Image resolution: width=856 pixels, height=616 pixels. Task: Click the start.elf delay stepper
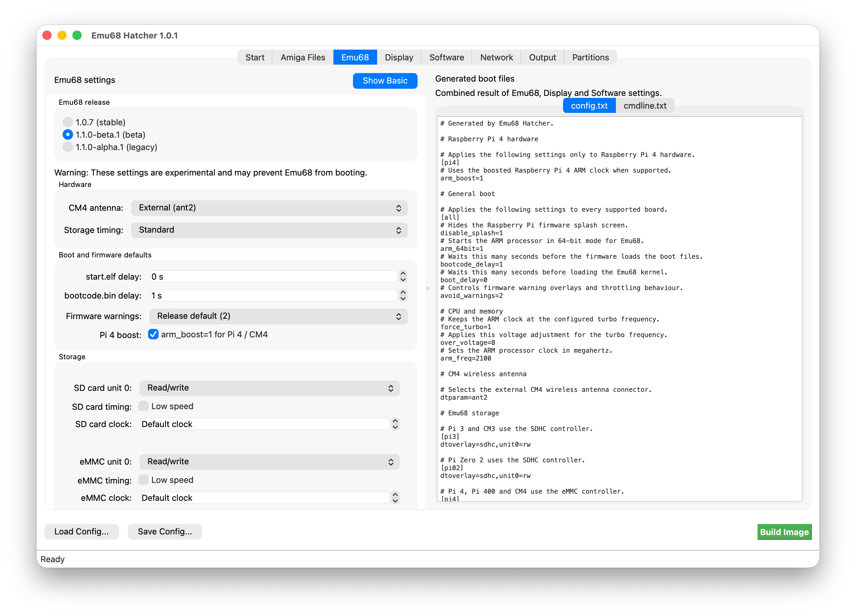(403, 277)
